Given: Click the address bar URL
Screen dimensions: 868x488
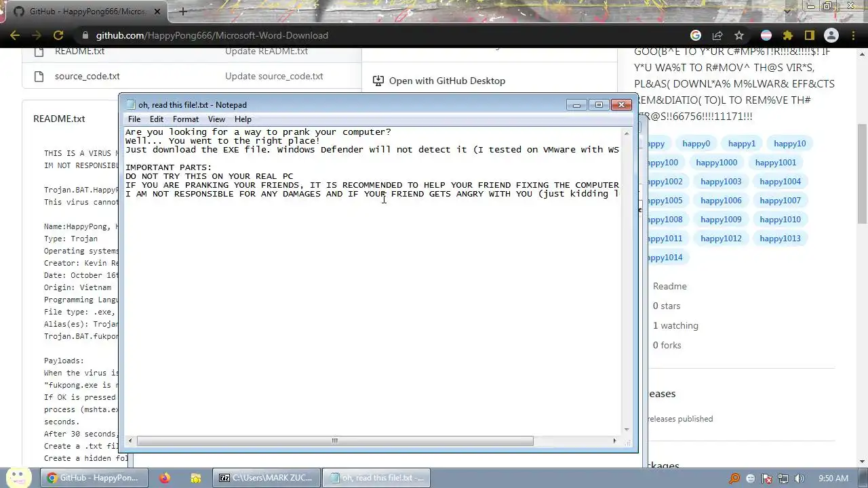Looking at the screenshot, I should [x=212, y=35].
